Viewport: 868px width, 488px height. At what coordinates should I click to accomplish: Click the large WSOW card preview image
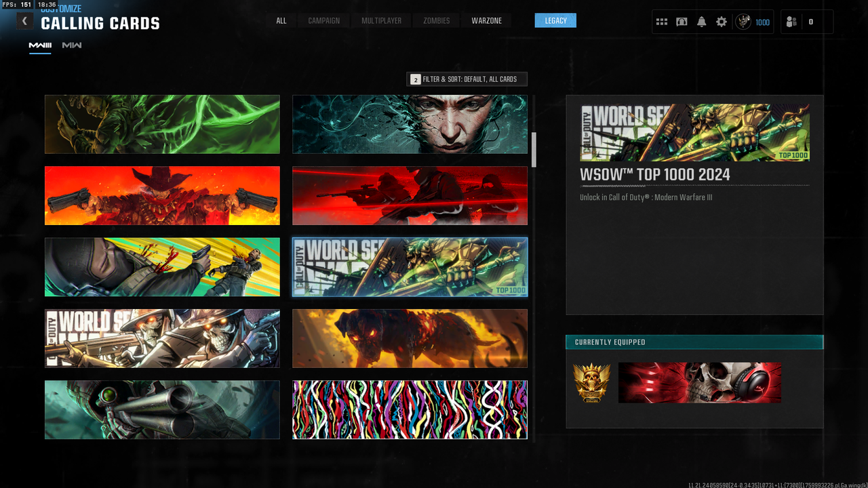[694, 133]
